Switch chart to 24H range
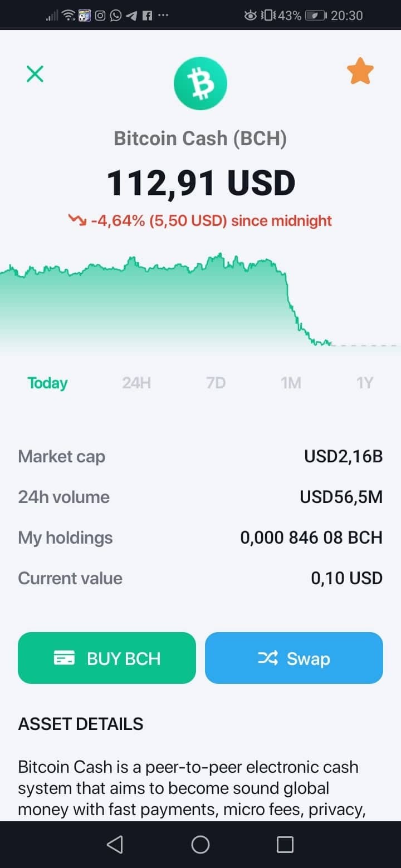Image resolution: width=401 pixels, height=868 pixels. (x=136, y=383)
